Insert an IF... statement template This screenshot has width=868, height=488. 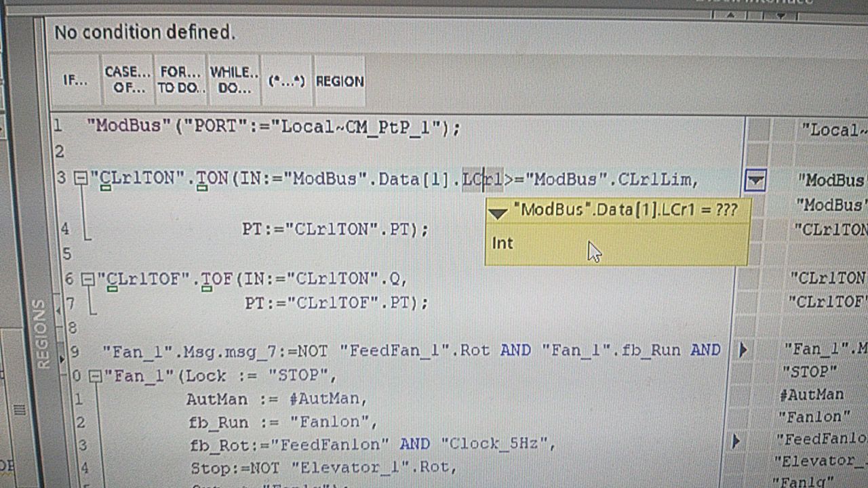[x=75, y=80]
